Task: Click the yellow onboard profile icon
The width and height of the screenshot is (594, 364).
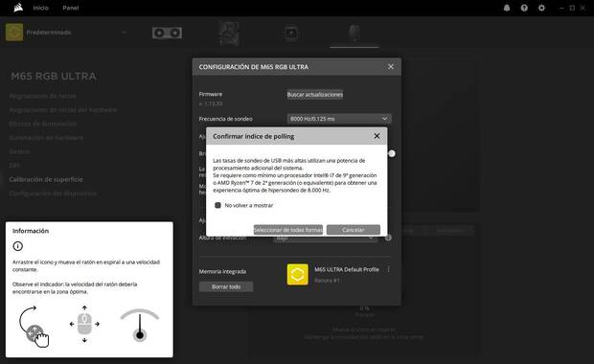Action: tap(297, 274)
